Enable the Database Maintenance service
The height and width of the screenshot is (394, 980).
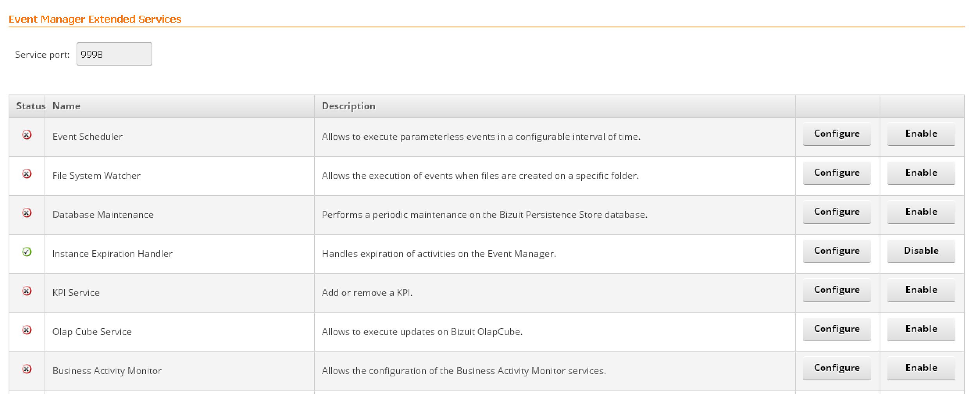coord(921,212)
